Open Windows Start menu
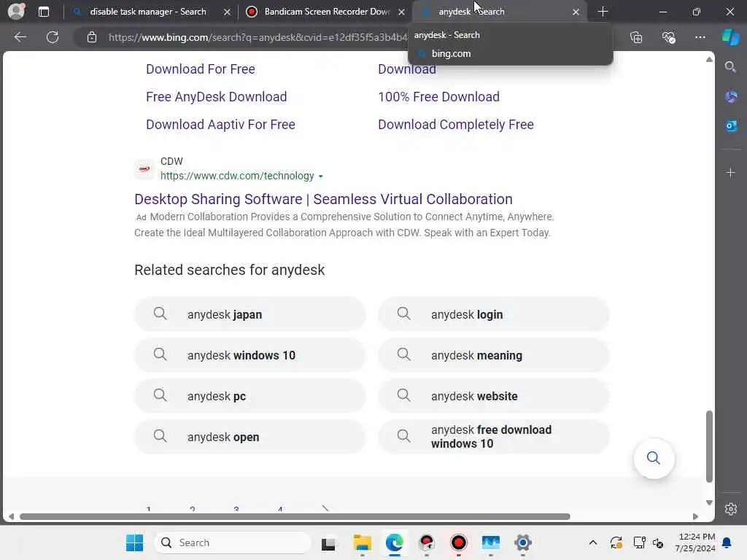 134,542
